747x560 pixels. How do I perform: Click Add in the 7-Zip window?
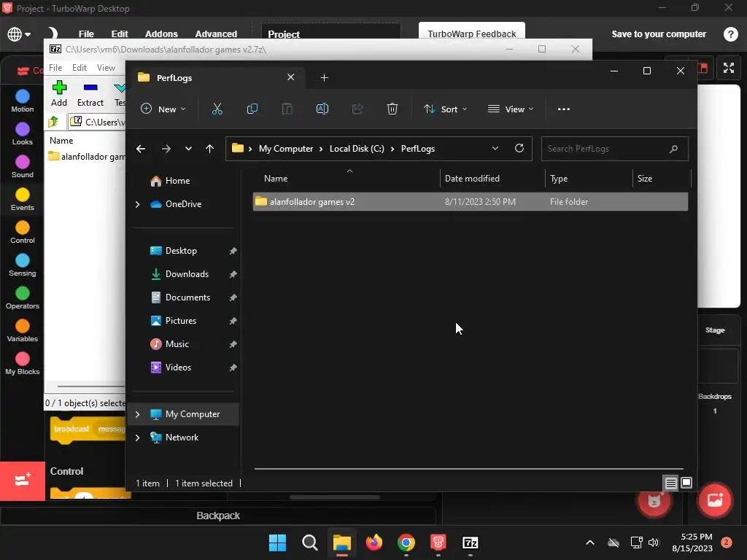[59, 94]
